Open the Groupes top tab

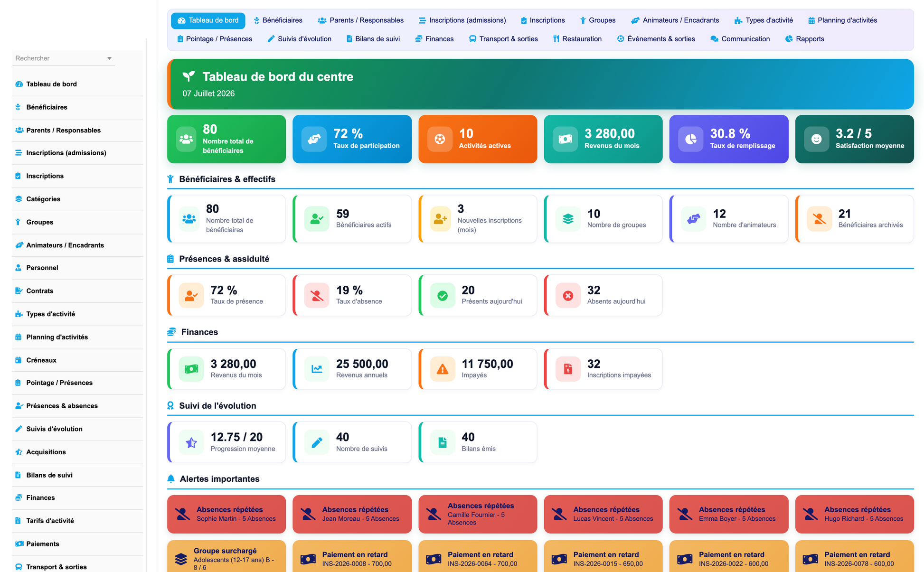click(597, 20)
